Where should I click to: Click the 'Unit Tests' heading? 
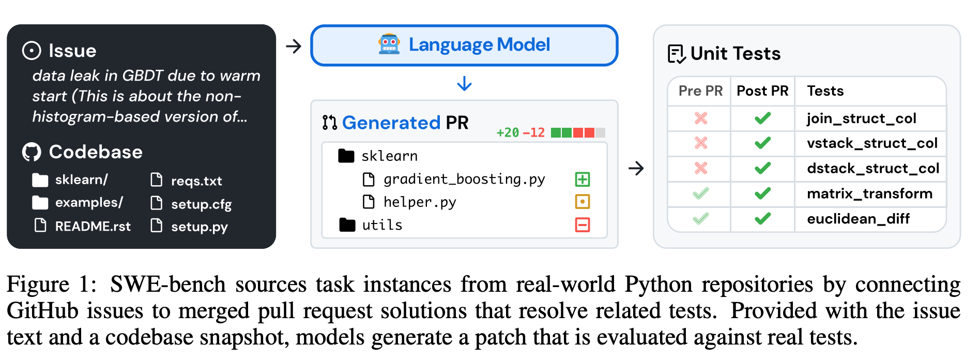click(x=736, y=54)
